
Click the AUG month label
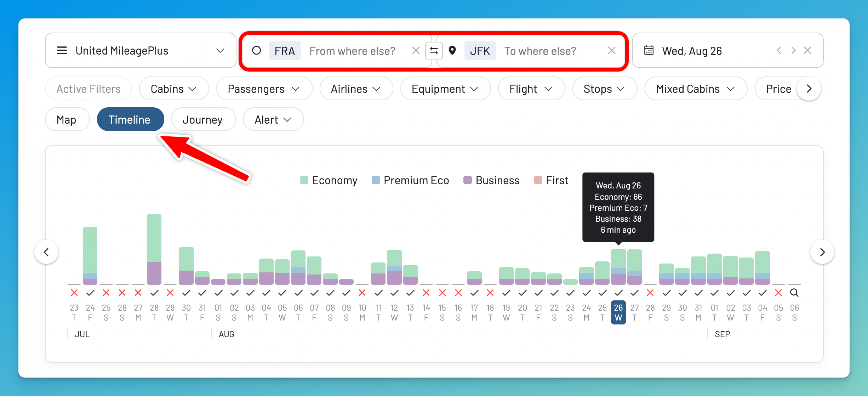[227, 334]
